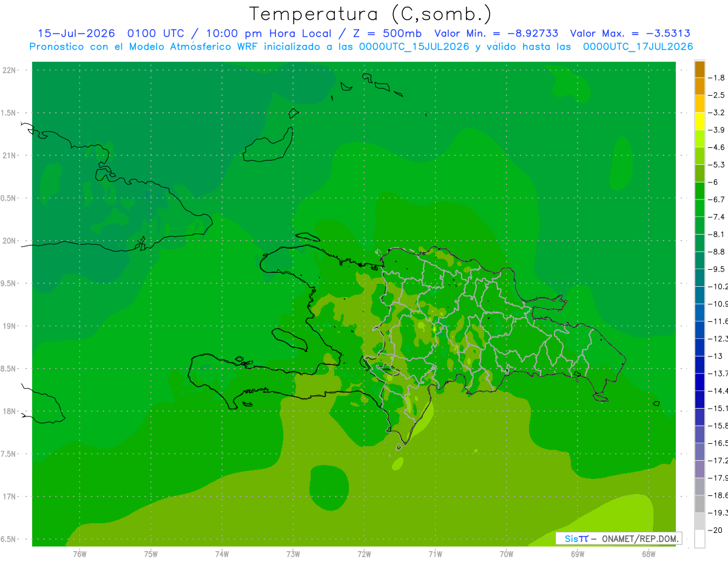Image resolution: width=728 pixels, height=562 pixels.
Task: Click the "69W" longitude label
Action: [578, 554]
